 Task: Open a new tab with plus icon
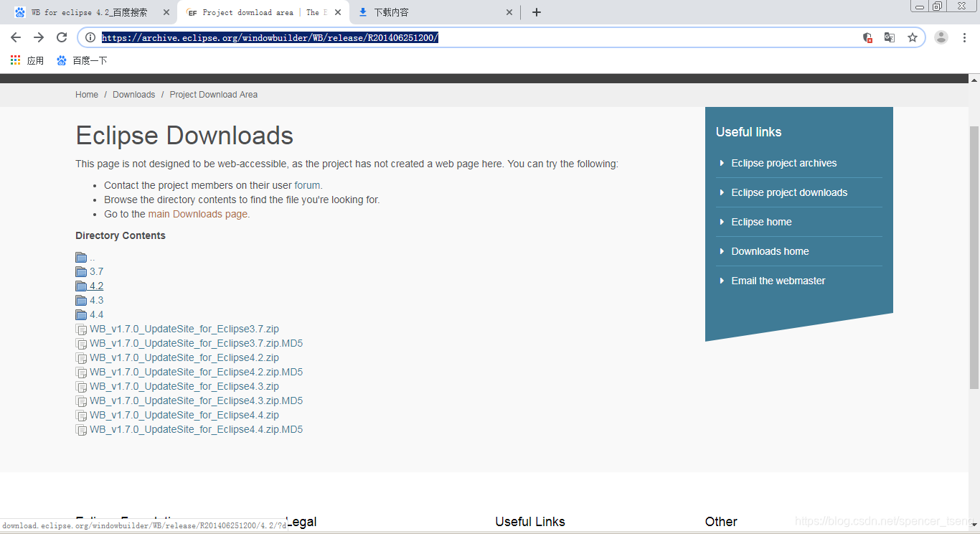tap(537, 12)
